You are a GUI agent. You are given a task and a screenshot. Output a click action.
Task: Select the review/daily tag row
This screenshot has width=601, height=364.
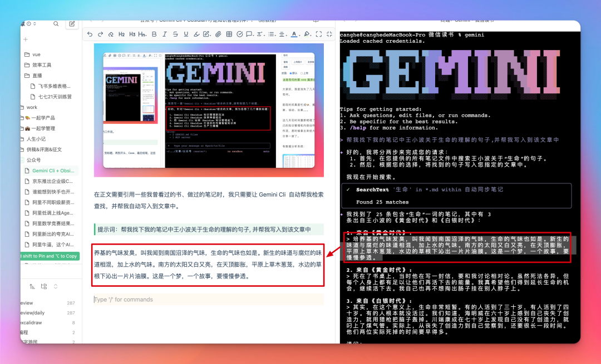click(x=48, y=313)
